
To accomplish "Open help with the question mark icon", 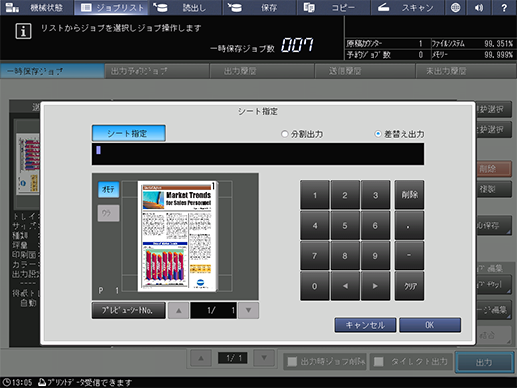I will (504, 7).
